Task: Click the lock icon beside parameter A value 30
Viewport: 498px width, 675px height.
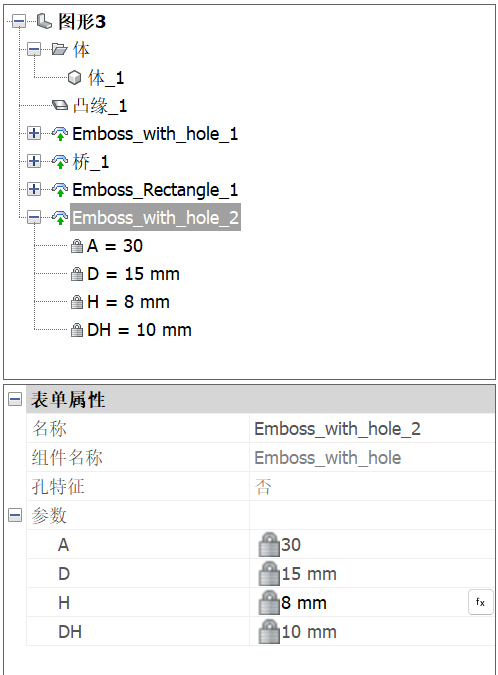Action: [x=269, y=545]
